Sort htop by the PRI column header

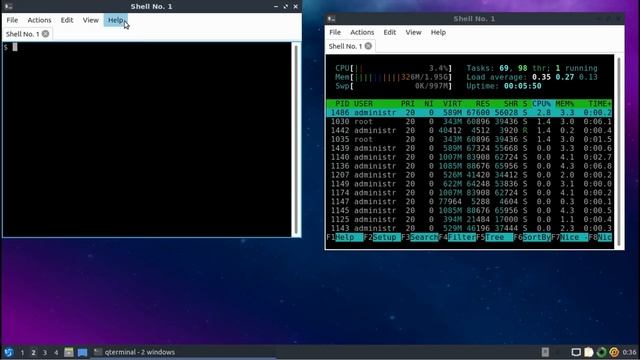click(x=408, y=104)
